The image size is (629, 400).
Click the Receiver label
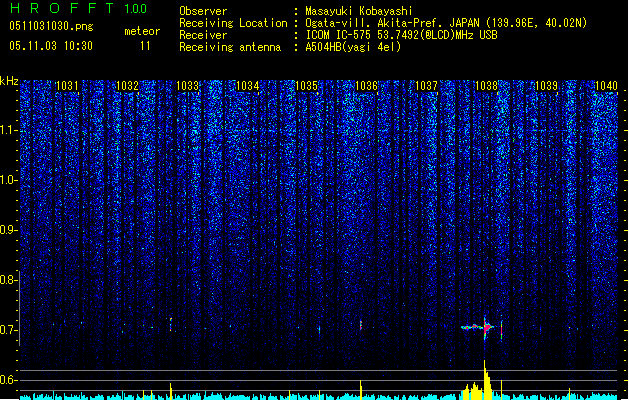tap(203, 35)
